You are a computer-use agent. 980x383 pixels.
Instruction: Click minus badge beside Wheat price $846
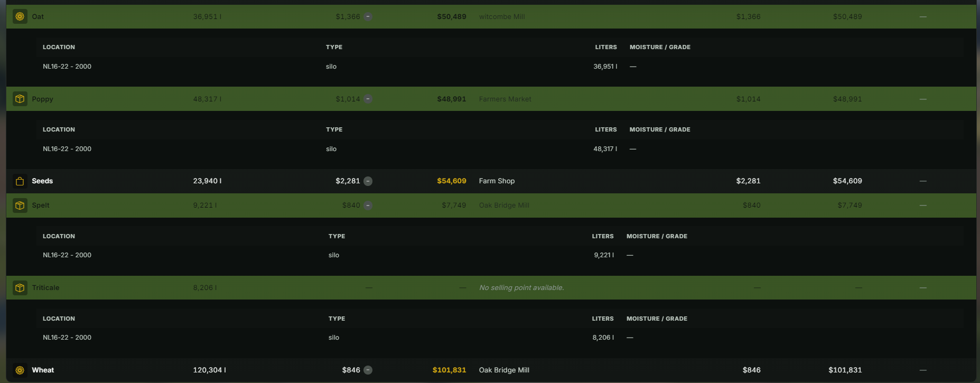click(368, 370)
